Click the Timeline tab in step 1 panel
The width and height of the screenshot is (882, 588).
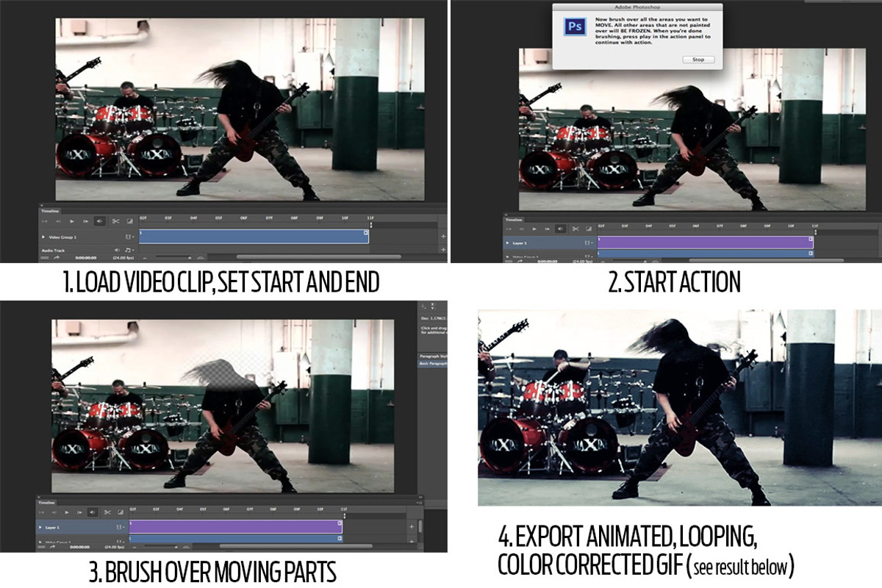pyautogui.click(x=50, y=211)
